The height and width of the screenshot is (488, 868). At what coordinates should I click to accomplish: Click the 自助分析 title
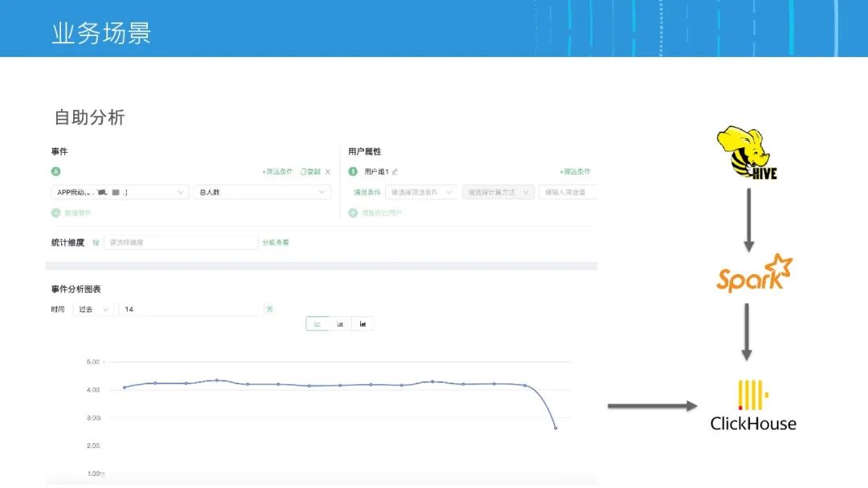(x=89, y=117)
